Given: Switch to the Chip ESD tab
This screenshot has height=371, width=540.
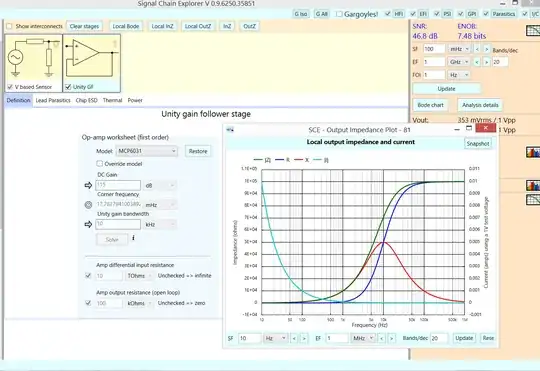Looking at the screenshot, I should 86,100.
